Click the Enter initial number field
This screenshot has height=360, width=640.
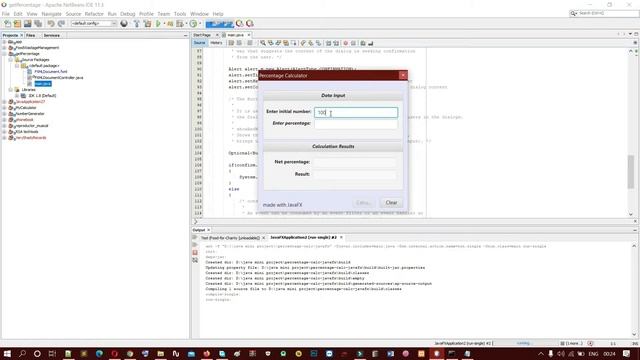pos(356,112)
